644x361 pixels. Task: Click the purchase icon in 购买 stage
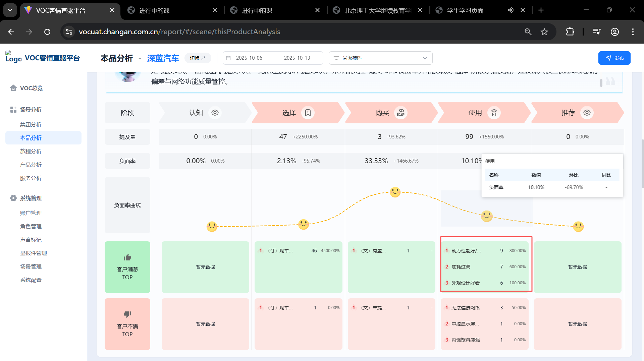click(x=401, y=113)
